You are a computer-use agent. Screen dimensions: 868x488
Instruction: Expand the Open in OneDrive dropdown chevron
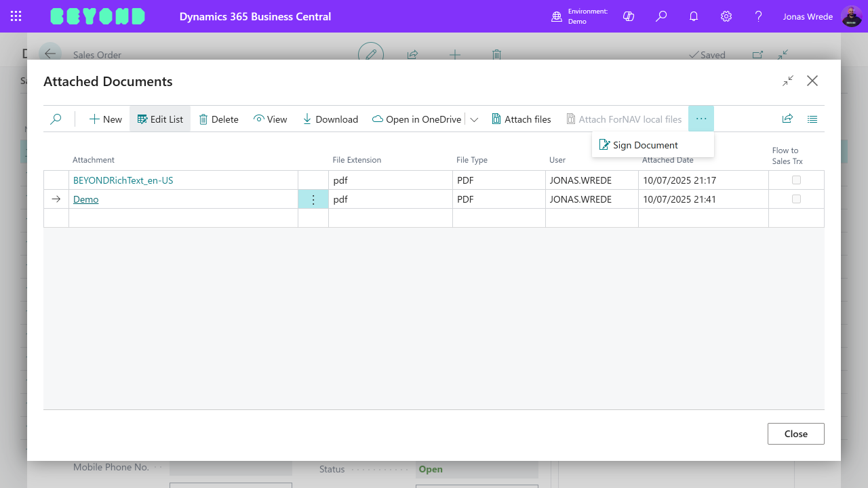point(474,119)
